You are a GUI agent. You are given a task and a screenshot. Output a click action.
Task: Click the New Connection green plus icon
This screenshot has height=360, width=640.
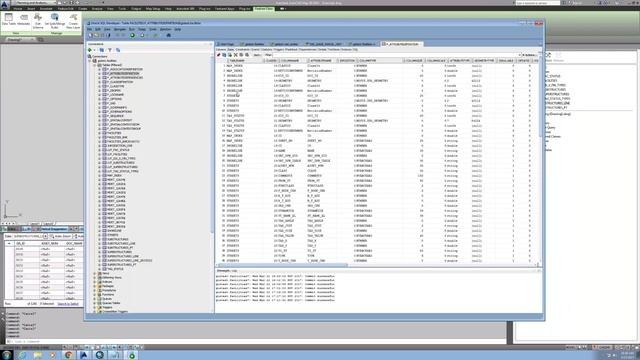(x=90, y=50)
